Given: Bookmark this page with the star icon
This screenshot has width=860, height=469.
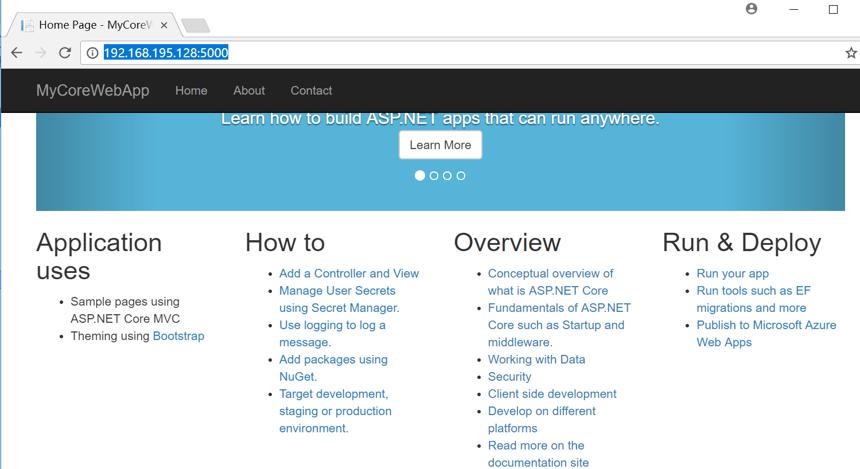Looking at the screenshot, I should (851, 53).
